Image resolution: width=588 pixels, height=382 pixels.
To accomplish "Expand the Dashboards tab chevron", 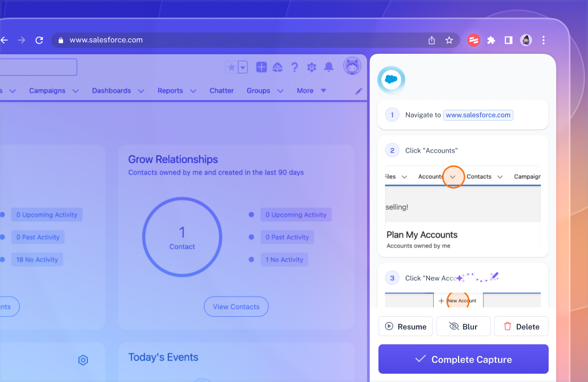I will (141, 91).
